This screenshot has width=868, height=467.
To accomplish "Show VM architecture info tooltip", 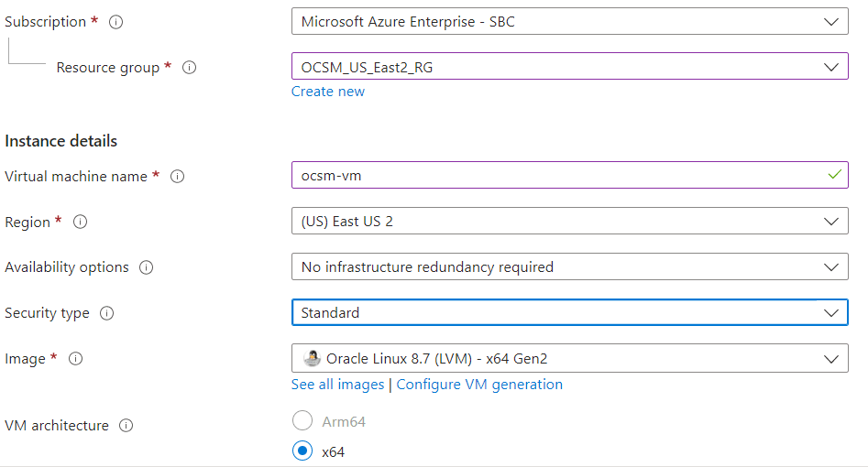I will coord(126,426).
